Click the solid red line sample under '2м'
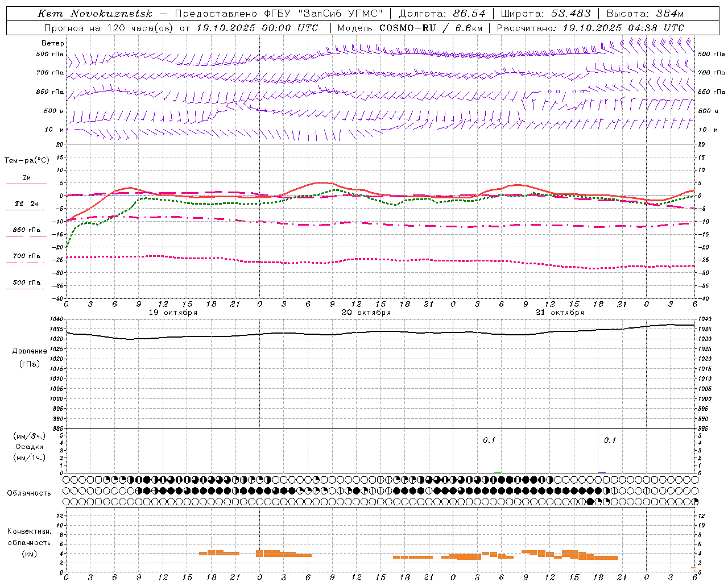The width and height of the screenshot is (728, 582). click(x=26, y=184)
